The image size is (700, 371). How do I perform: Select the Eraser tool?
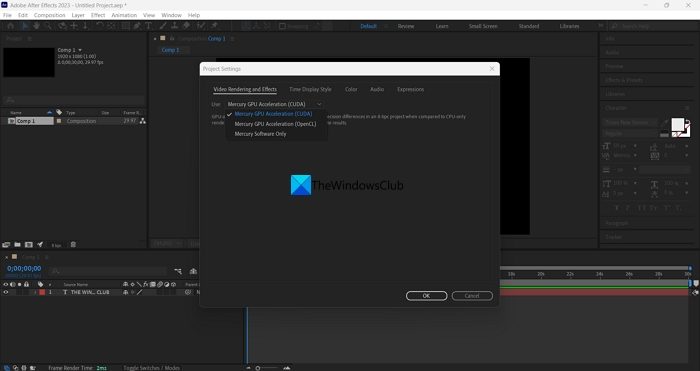[186, 26]
